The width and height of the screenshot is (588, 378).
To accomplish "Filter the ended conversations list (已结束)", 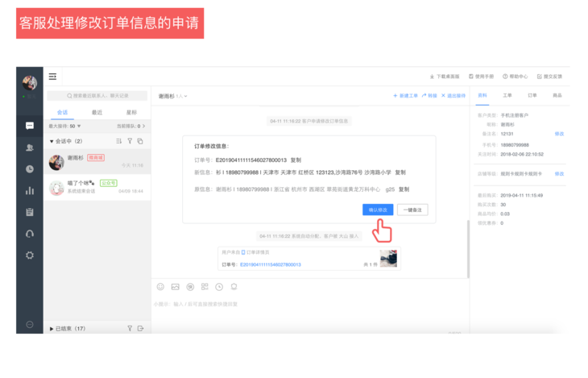I will (130, 329).
